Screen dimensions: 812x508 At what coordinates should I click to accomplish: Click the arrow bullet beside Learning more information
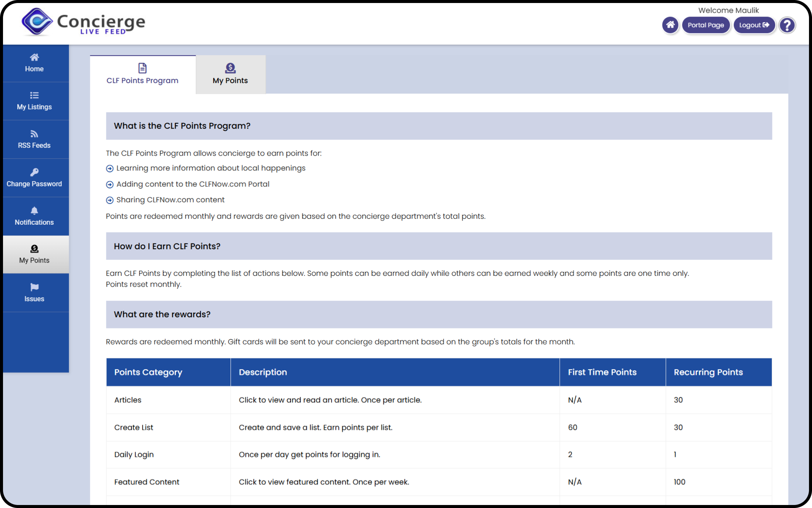[x=110, y=169]
